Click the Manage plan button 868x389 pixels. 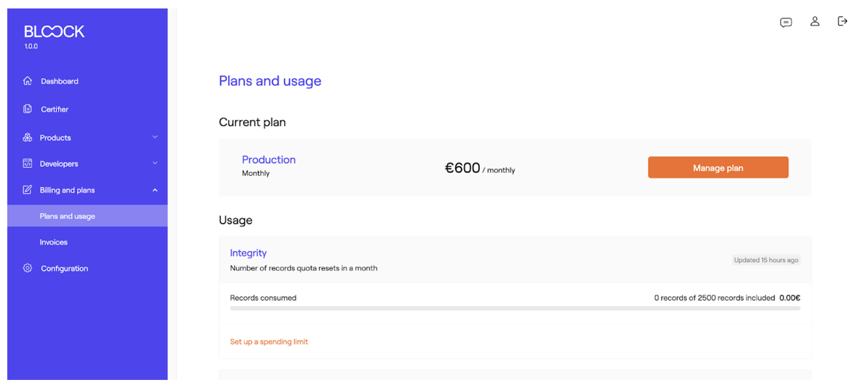(718, 168)
